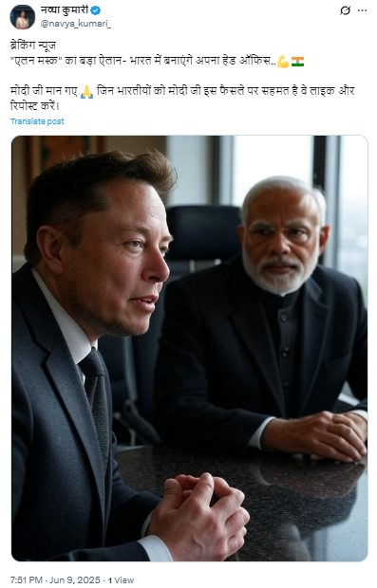Open the नव्या कुमारी display name

(x=65, y=10)
